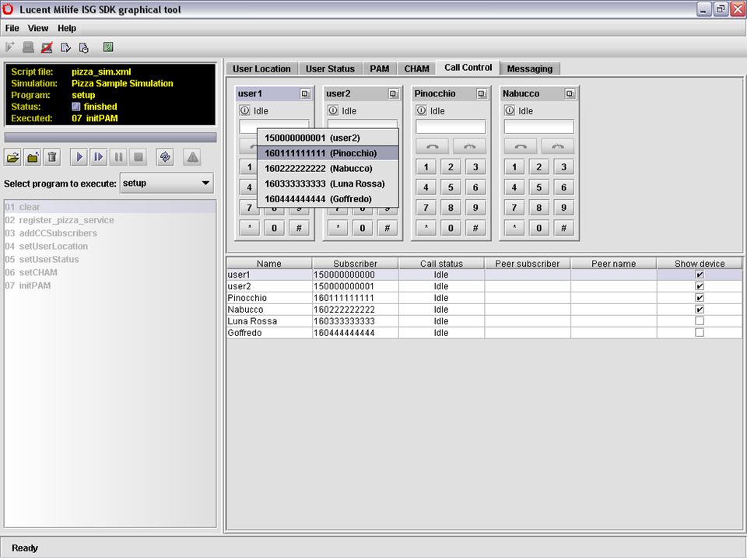Switch to the CHAM tab
The width and height of the screenshot is (747, 560).
[x=417, y=68]
